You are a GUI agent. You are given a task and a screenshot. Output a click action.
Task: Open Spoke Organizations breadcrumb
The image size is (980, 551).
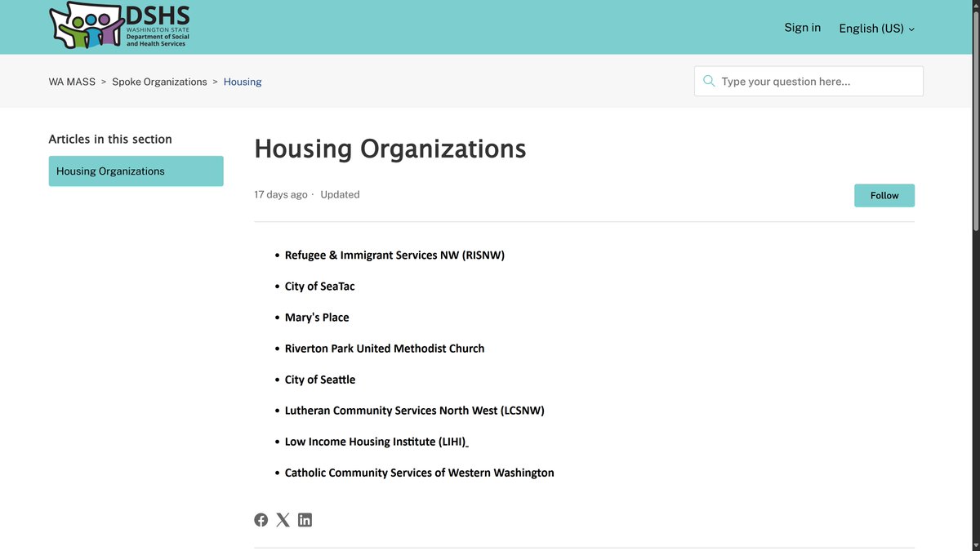(159, 82)
